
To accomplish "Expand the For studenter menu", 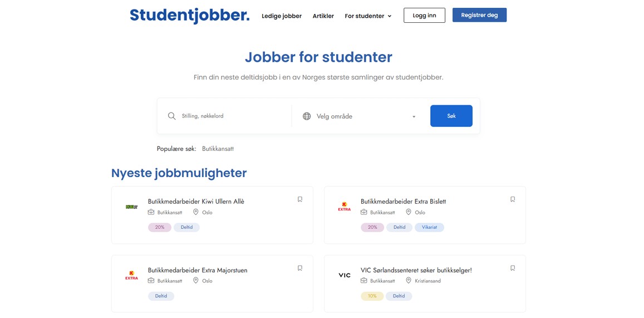I will (368, 16).
